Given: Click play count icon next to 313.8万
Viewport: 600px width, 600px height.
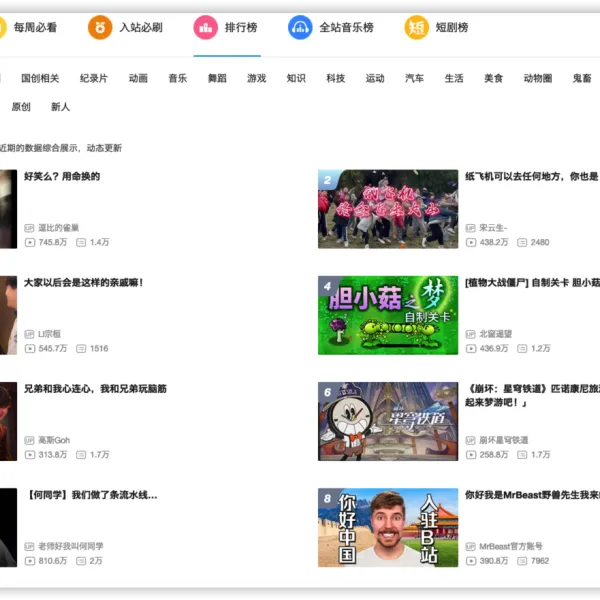Looking at the screenshot, I should [30, 455].
